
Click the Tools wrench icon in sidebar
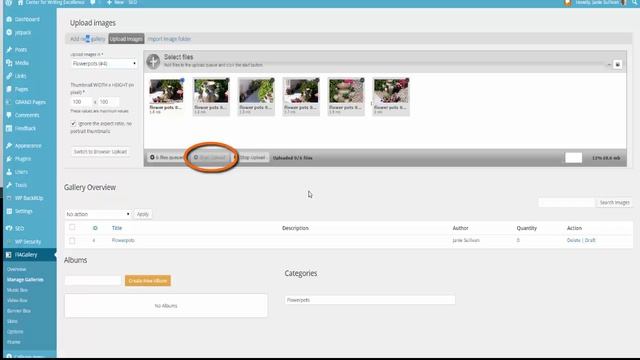(9, 185)
